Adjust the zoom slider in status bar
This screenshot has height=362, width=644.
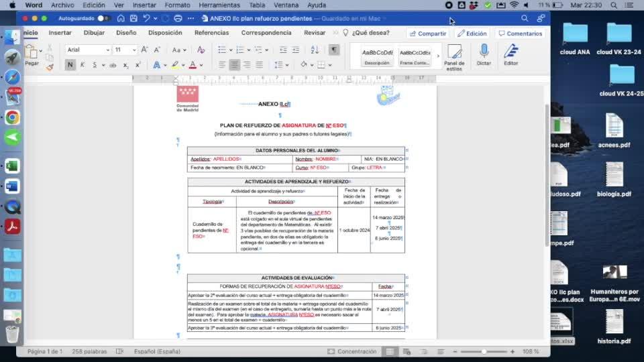pos(484,351)
